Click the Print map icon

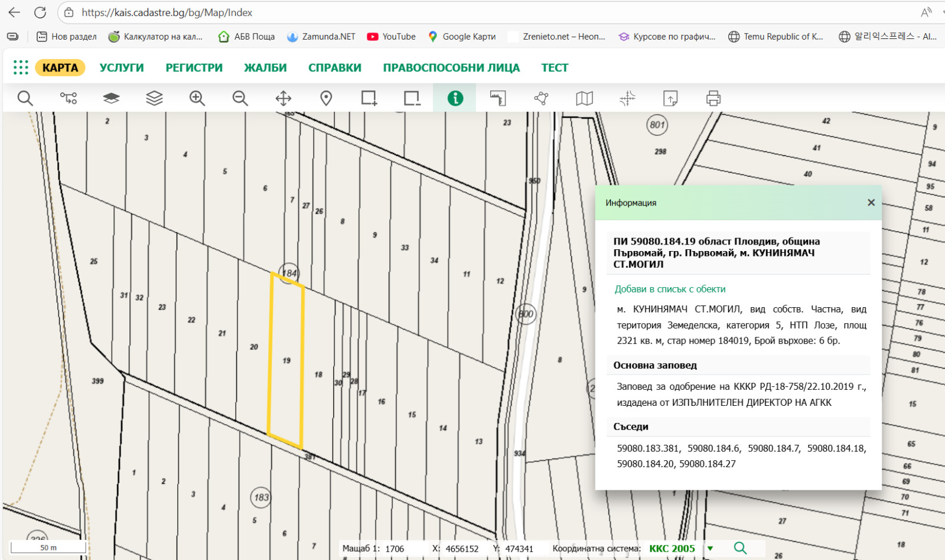pyautogui.click(x=713, y=98)
